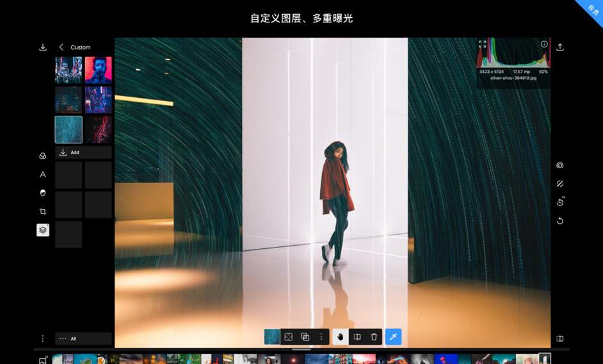The height and width of the screenshot is (364, 603).
Task: Toggle the flip overlay button in bottom toolbar
Action: (x=357, y=336)
